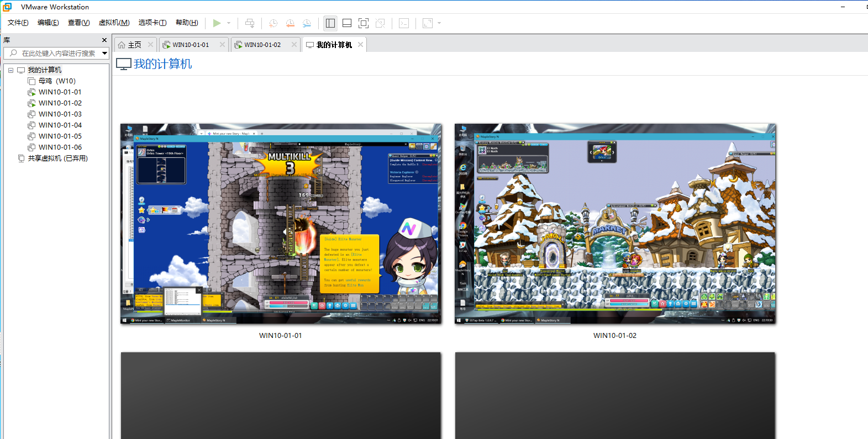868x439 pixels.
Task: Open the 虚拟机(M) menu
Action: 114,23
